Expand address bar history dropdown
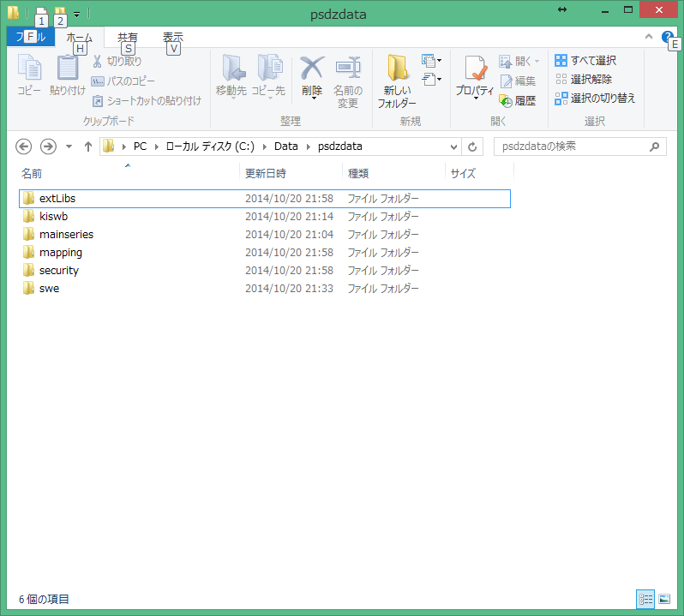 [x=453, y=147]
